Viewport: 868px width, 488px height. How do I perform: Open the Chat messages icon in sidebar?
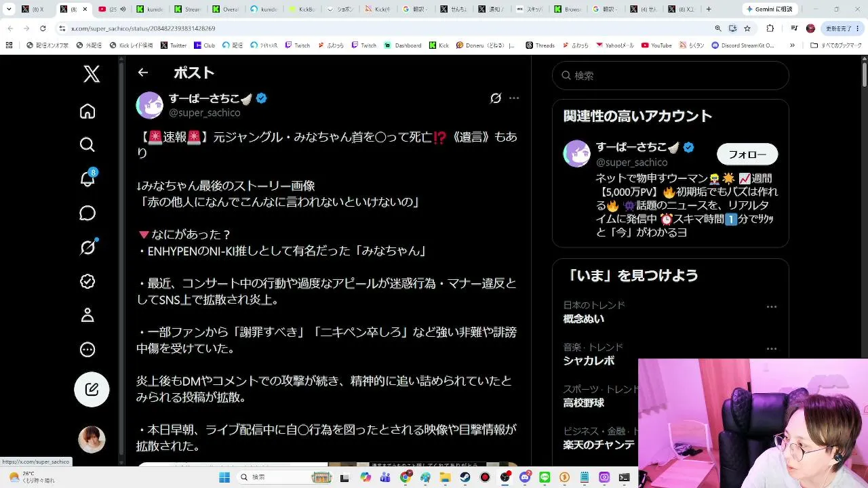pos(87,213)
